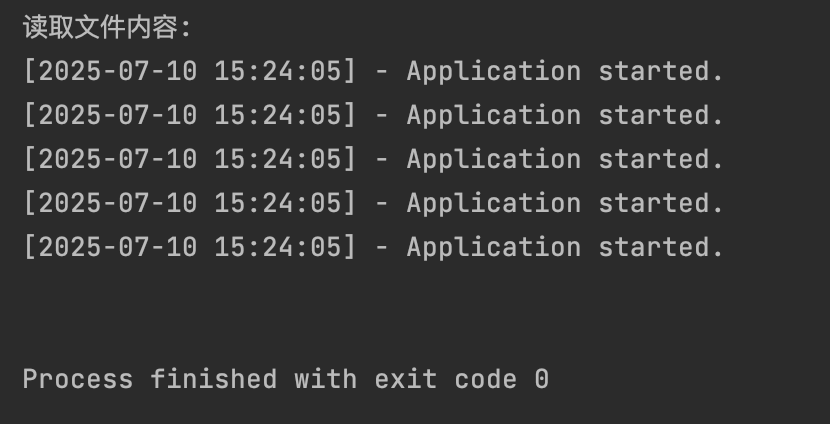
Task: Click the date 2025-07-10 in first log line
Action: [118, 71]
